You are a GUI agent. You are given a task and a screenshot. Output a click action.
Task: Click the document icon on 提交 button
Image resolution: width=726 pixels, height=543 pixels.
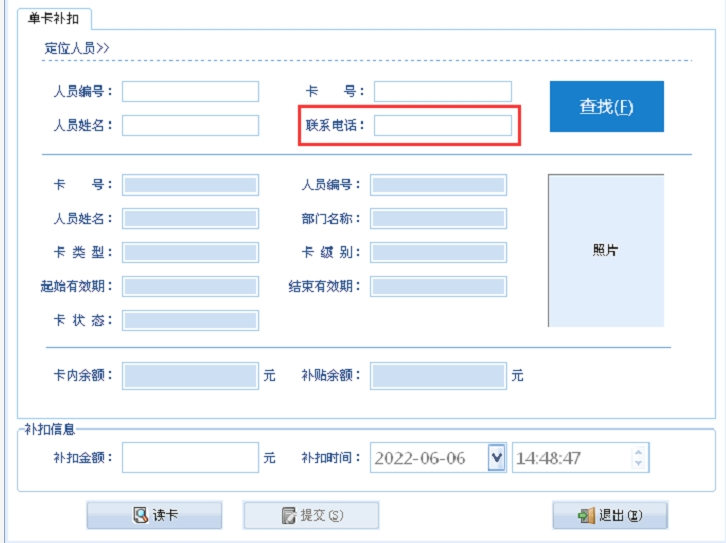tap(289, 516)
